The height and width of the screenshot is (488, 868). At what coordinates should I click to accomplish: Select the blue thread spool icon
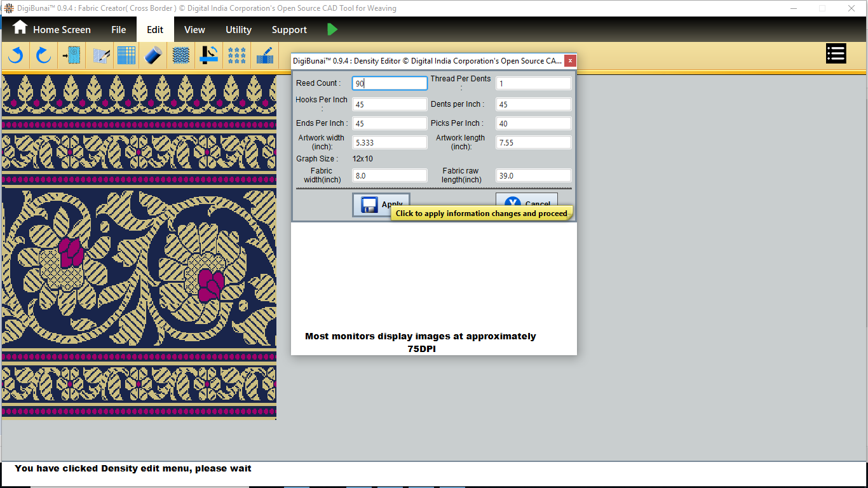(x=154, y=56)
